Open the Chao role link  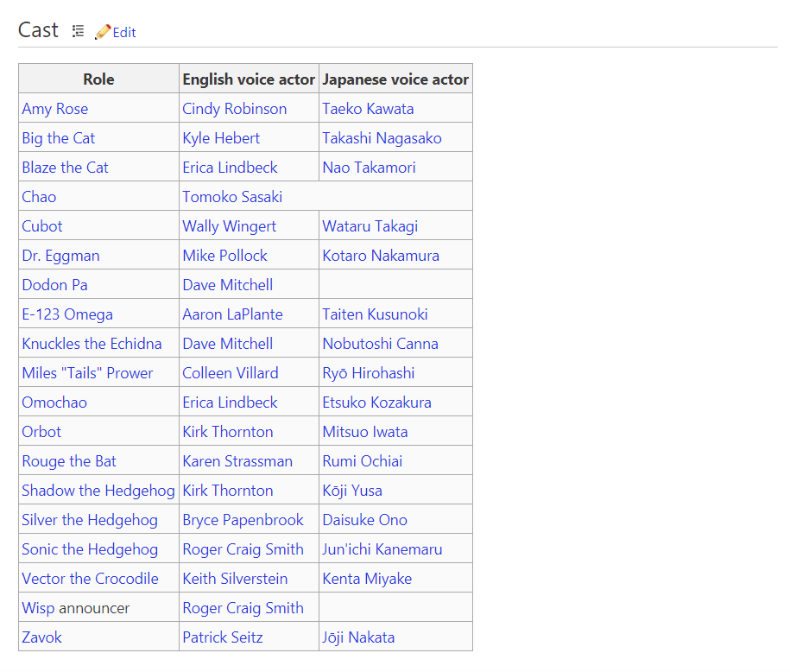coord(39,197)
